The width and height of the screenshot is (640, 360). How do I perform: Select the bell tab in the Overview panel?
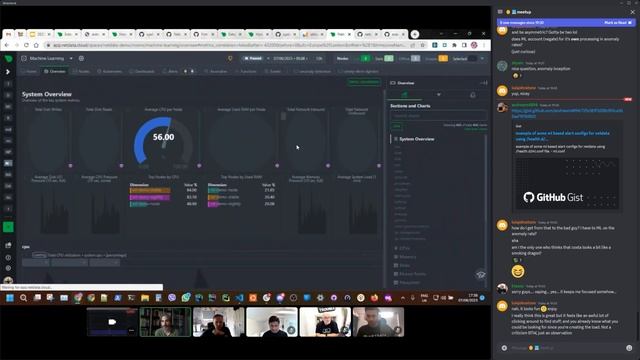click(x=473, y=95)
